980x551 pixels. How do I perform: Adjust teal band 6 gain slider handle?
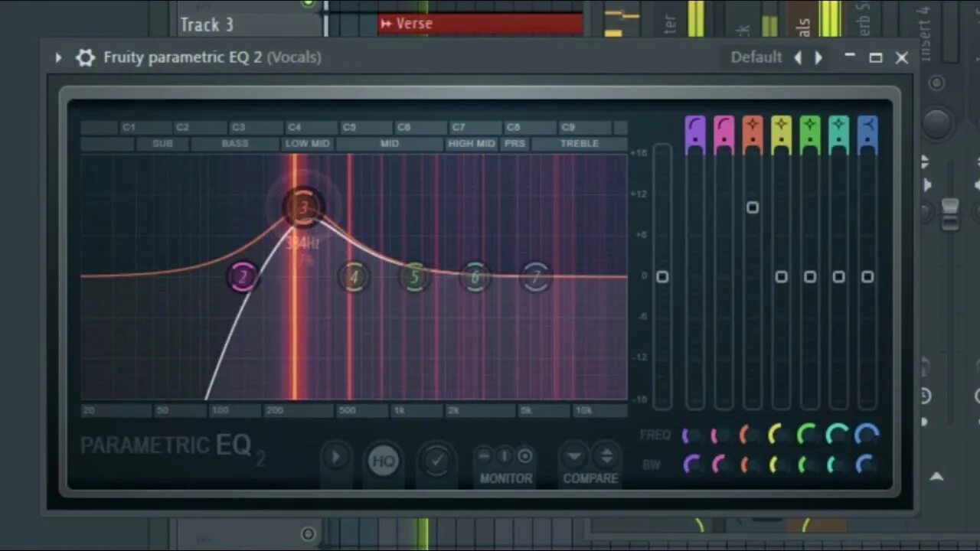(x=838, y=276)
